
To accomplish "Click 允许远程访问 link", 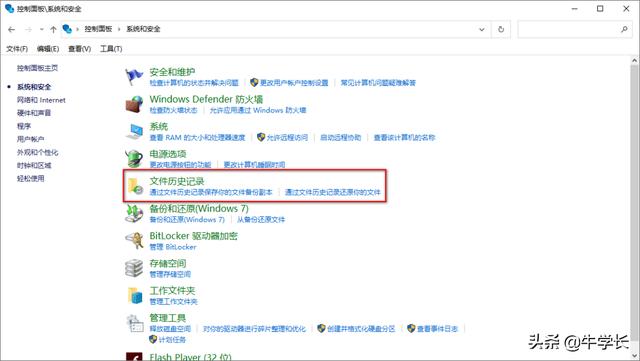I will tap(287, 138).
